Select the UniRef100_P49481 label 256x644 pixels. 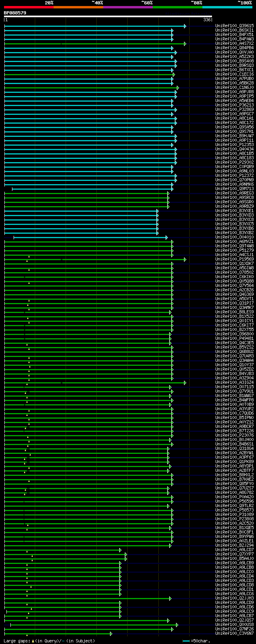pyautogui.click(x=234, y=338)
